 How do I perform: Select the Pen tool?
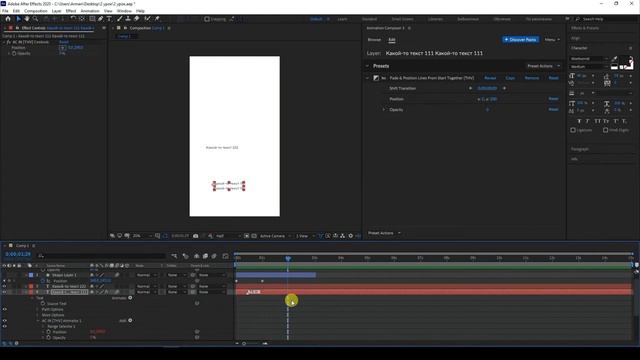pos(100,19)
